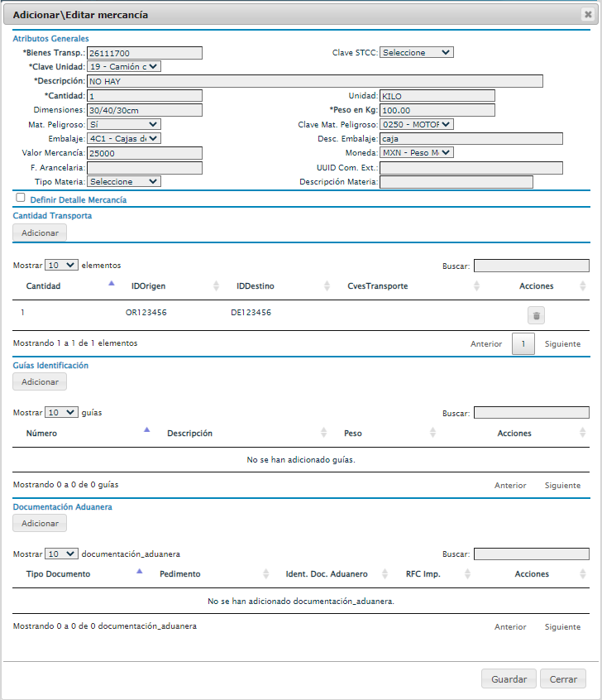Click Siguiente in elementos pagination

click(x=562, y=343)
